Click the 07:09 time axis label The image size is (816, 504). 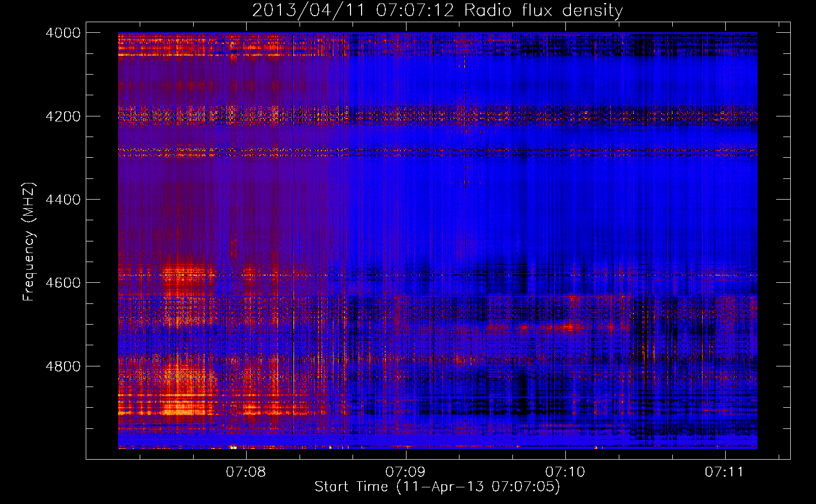click(x=405, y=472)
